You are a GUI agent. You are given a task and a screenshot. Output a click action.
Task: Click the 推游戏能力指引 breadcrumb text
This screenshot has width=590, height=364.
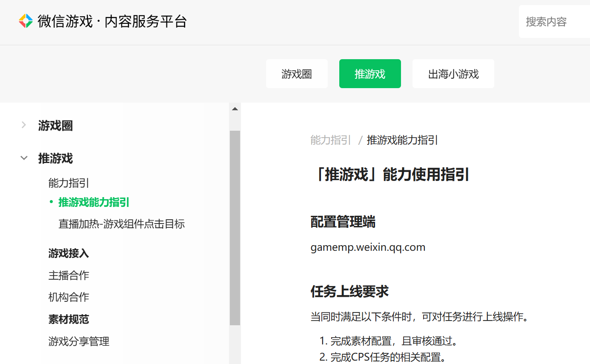[402, 140]
